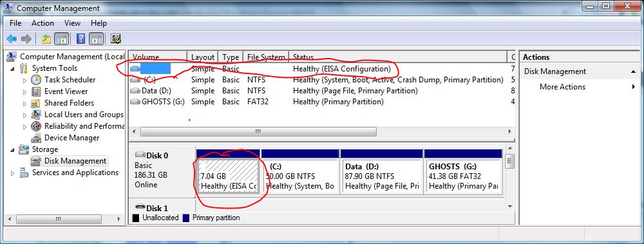Click the Settings toolbar icon after Action Pane
644x244 pixels.
[x=116, y=39]
